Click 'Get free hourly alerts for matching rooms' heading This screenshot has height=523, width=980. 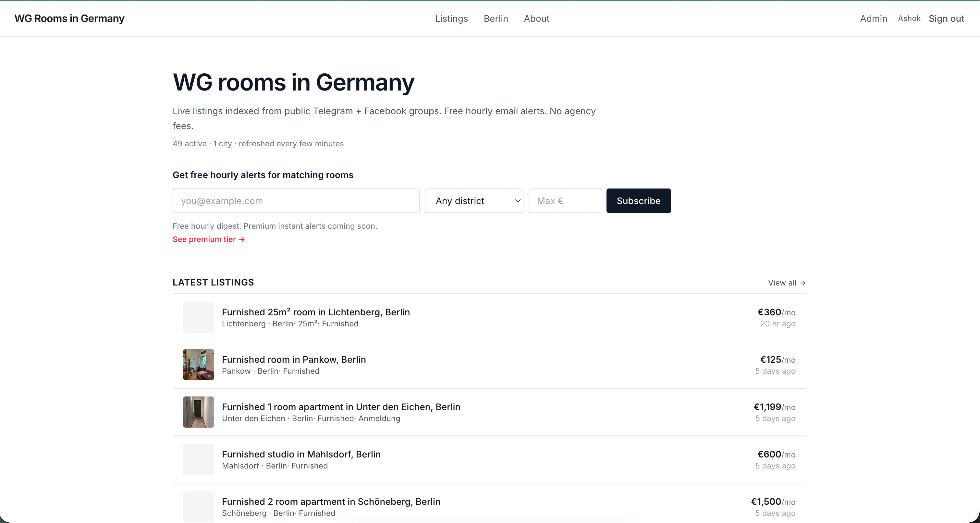[x=263, y=175]
